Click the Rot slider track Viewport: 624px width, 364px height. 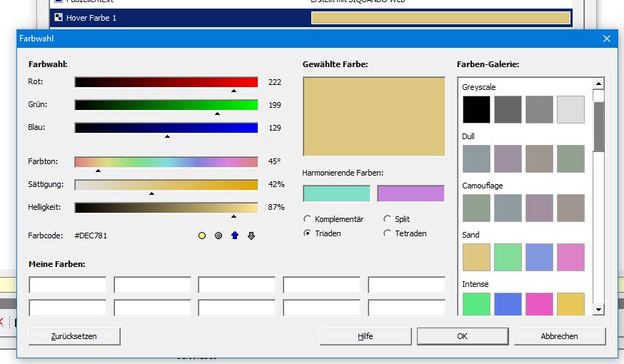(x=166, y=82)
